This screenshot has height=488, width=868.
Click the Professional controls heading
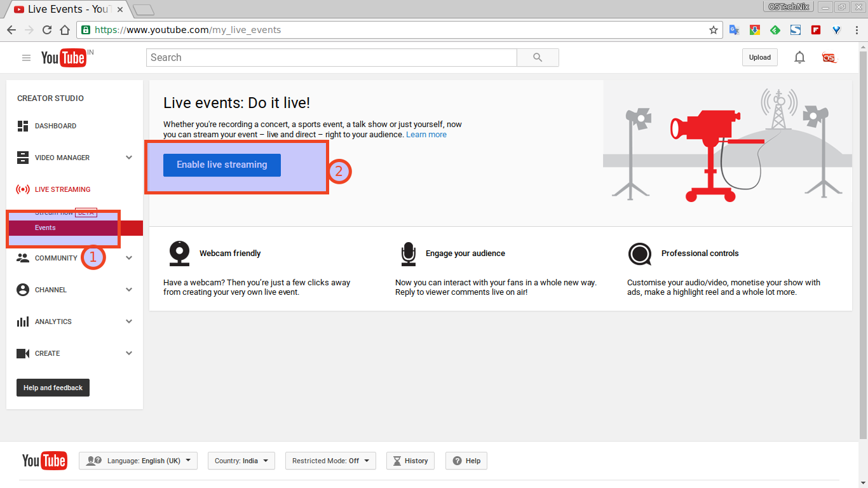click(700, 254)
